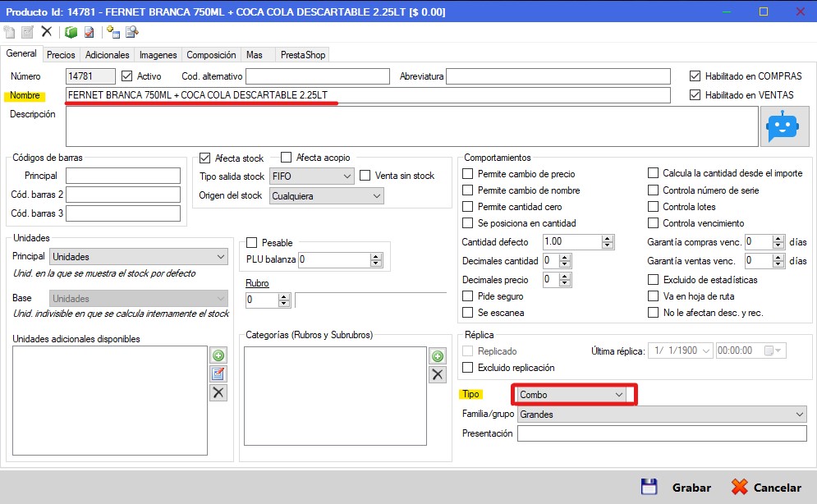The height and width of the screenshot is (504, 817).
Task: Click the edit record toolbar icon
Action: pyautogui.click(x=28, y=32)
